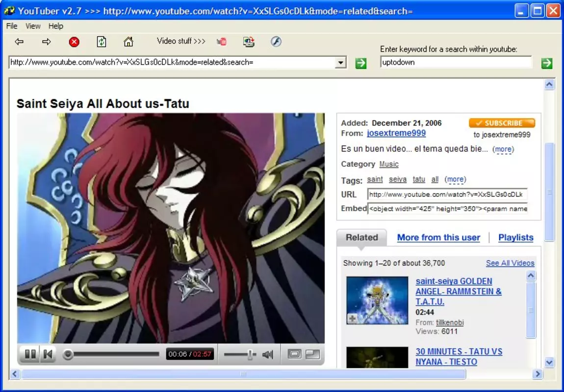Open the home page icon
Screen dimensions: 564x392
click(128, 42)
